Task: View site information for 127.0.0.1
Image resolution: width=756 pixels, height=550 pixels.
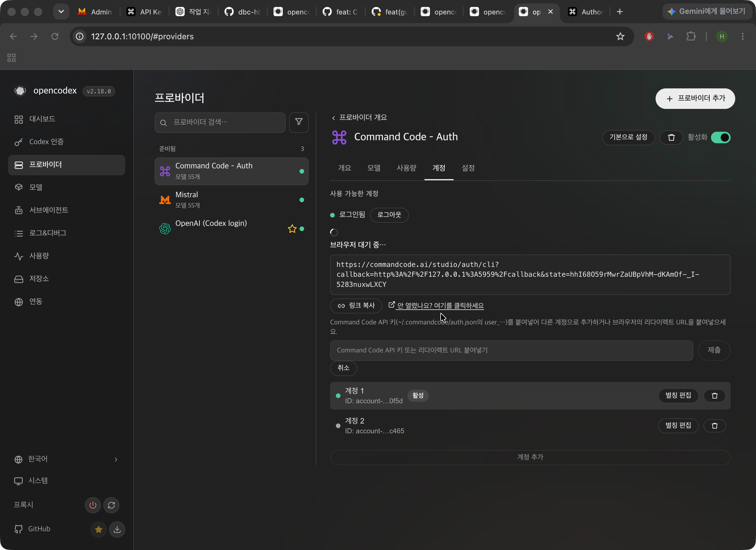Action: [x=80, y=37]
